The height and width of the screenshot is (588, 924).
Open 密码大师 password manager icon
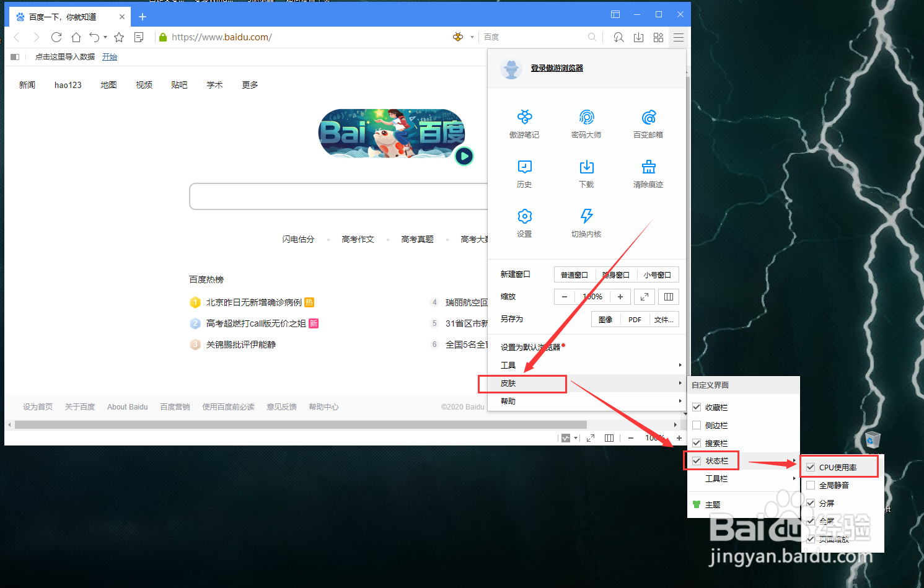coord(586,117)
